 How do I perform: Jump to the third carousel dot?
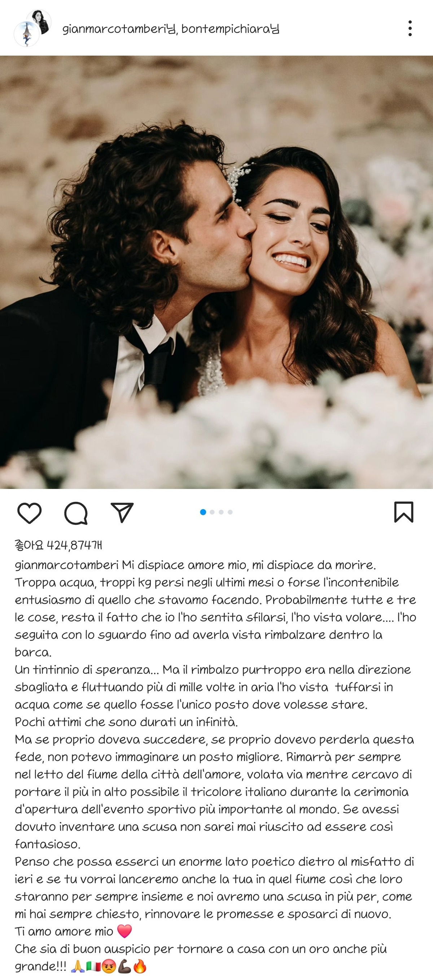(x=221, y=512)
